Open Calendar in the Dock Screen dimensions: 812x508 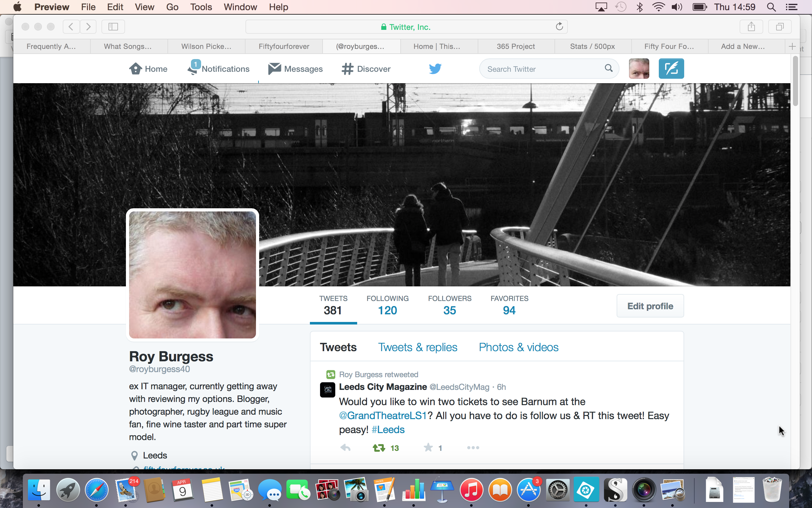tap(182, 490)
